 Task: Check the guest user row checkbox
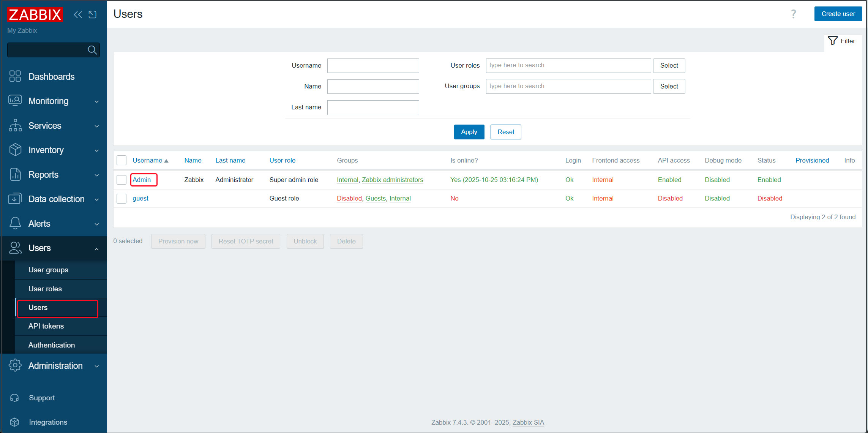click(x=122, y=198)
